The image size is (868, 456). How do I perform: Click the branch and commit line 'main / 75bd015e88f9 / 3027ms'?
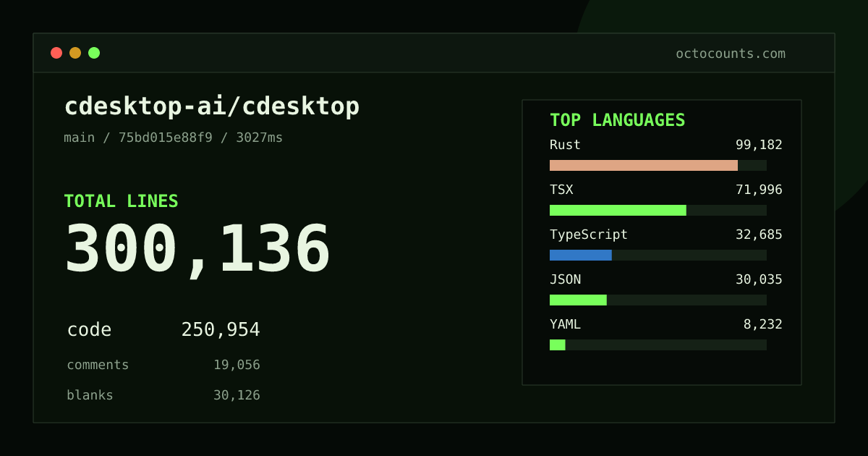click(x=174, y=138)
